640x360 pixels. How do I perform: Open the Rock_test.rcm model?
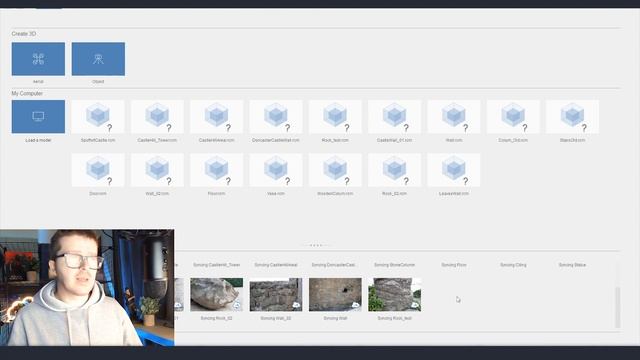335,117
